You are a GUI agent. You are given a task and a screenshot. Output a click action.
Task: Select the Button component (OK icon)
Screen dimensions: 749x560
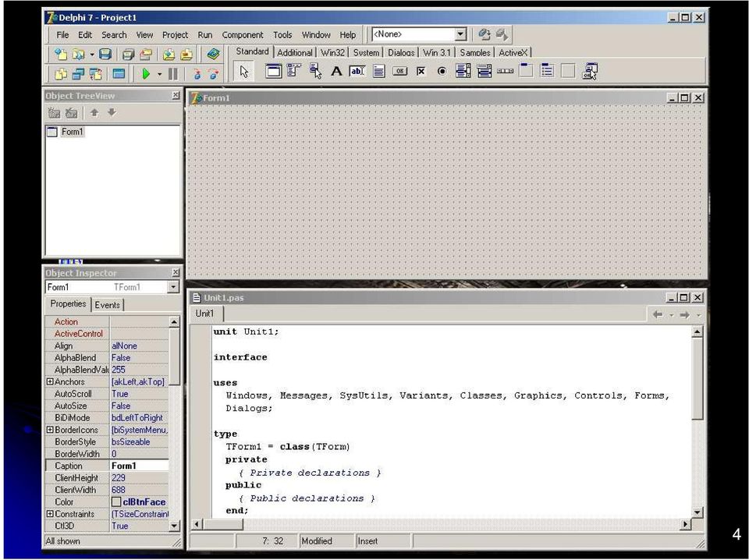399,71
